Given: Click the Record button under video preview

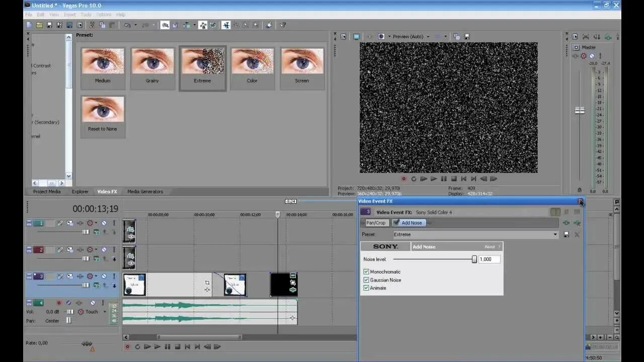Looking at the screenshot, I should [x=404, y=178].
